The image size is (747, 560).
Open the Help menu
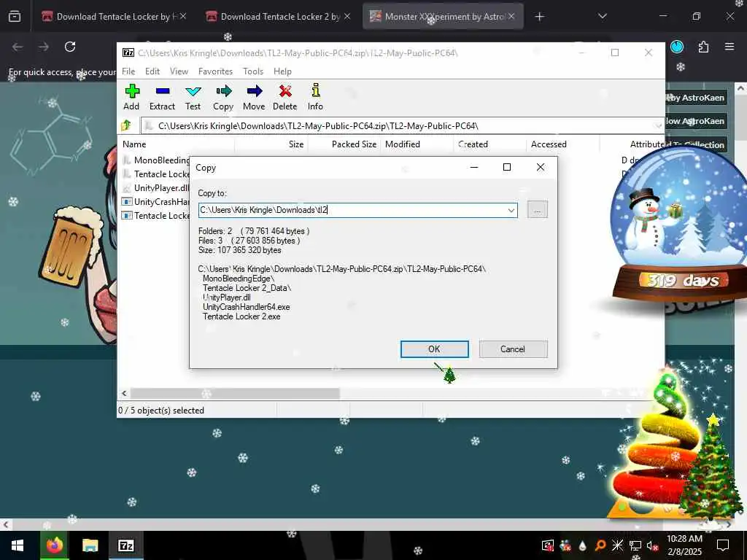(282, 71)
